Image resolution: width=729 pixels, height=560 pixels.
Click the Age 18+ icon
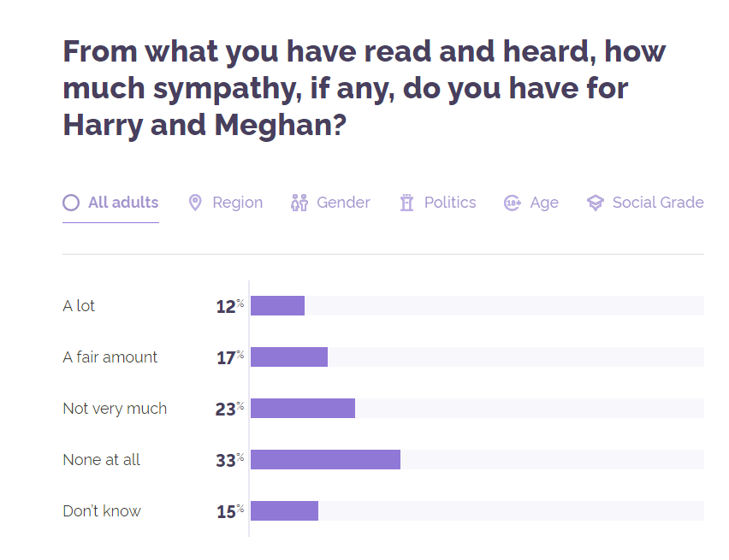click(x=512, y=203)
